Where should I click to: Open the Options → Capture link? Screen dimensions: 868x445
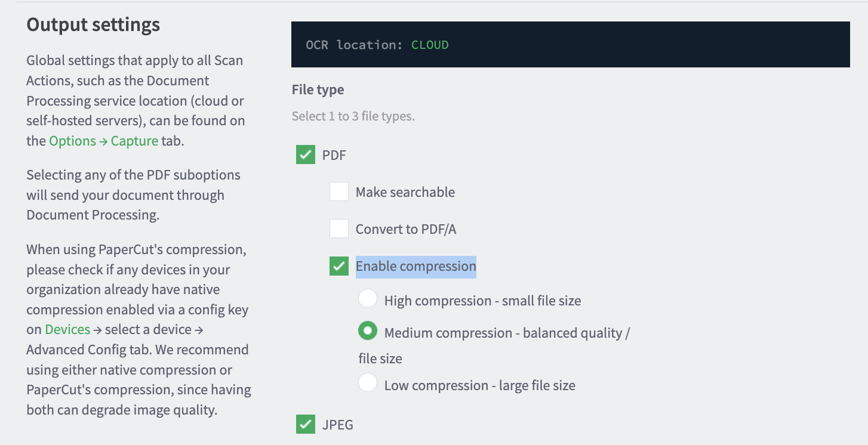pos(103,141)
